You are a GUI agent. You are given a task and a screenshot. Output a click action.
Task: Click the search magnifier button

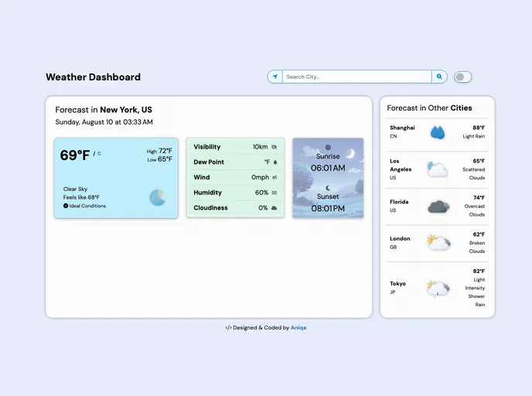(439, 77)
